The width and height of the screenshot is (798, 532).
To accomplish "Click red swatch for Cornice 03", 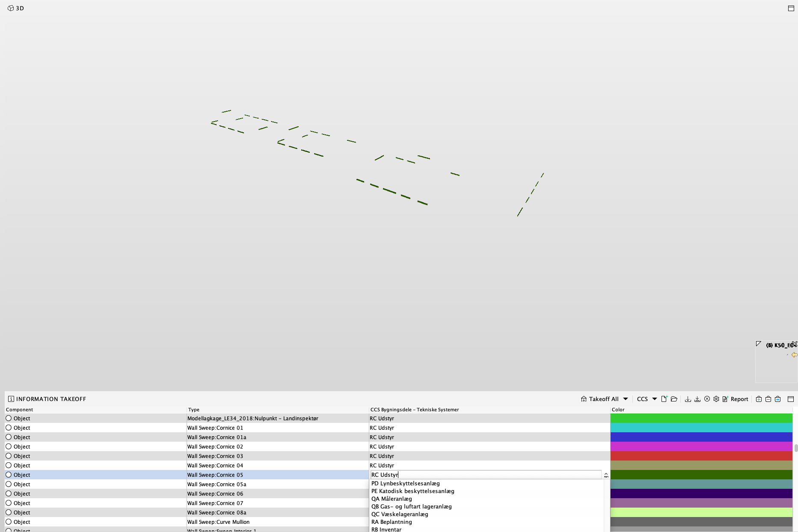I will (x=701, y=456).
